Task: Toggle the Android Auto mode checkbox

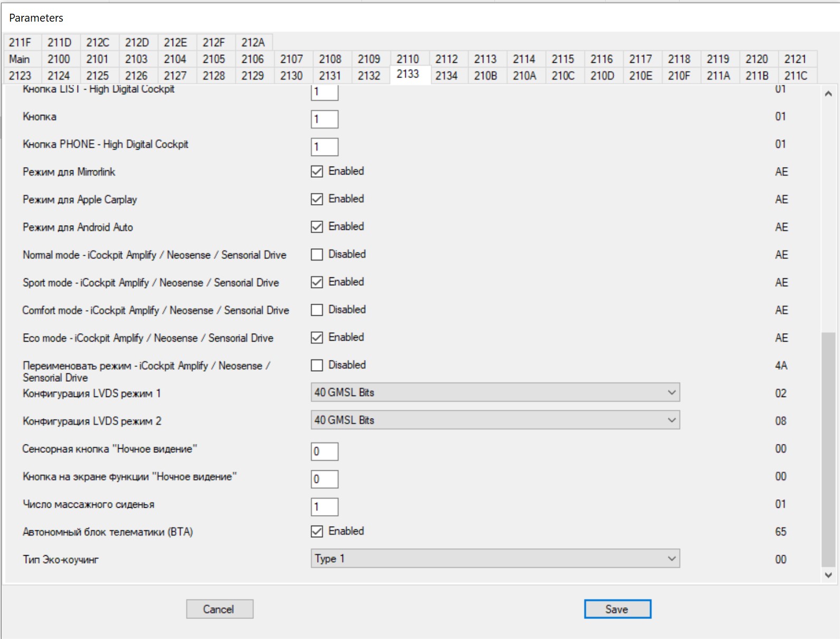Action: click(x=317, y=227)
